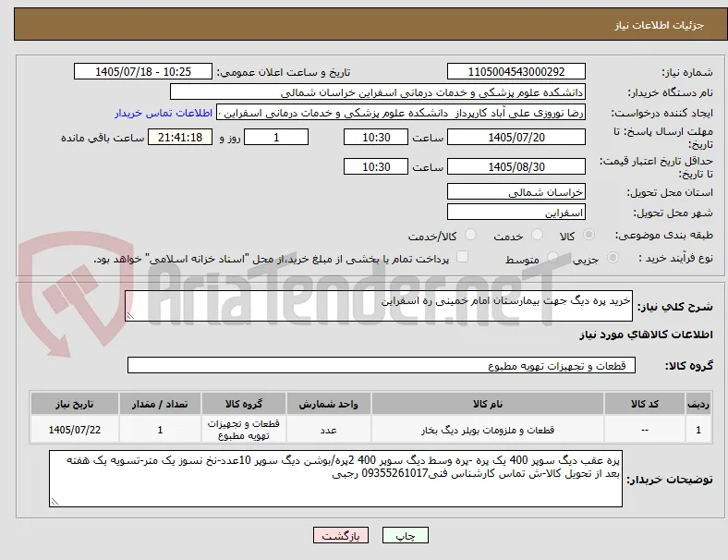Click the واحد شمارش column header
The width and height of the screenshot is (728, 560).
[328, 404]
